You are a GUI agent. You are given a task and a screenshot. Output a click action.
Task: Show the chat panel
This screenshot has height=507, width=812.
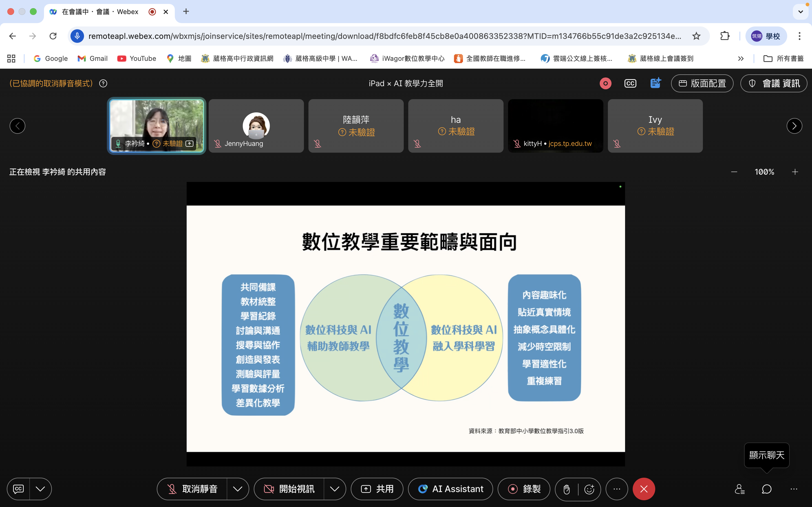[767, 489]
